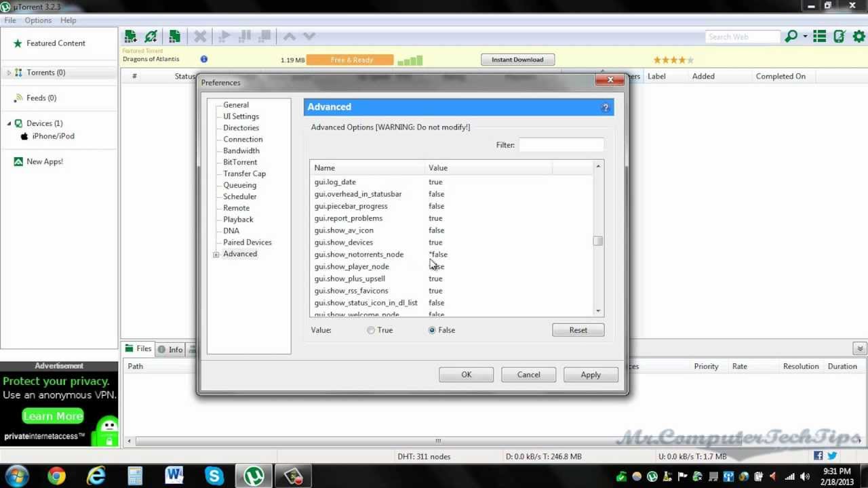Click the Apply button
Viewport: 868px width, 488px height.
point(591,375)
